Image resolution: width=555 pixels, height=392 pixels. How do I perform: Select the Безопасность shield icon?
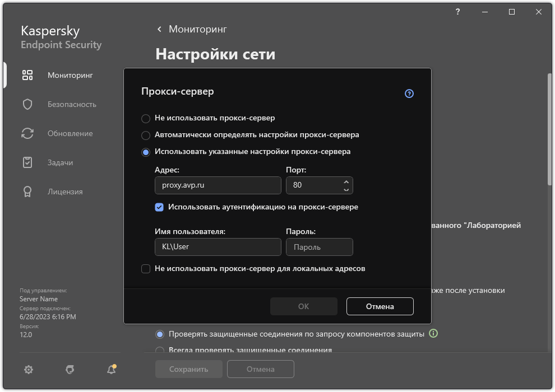27,104
